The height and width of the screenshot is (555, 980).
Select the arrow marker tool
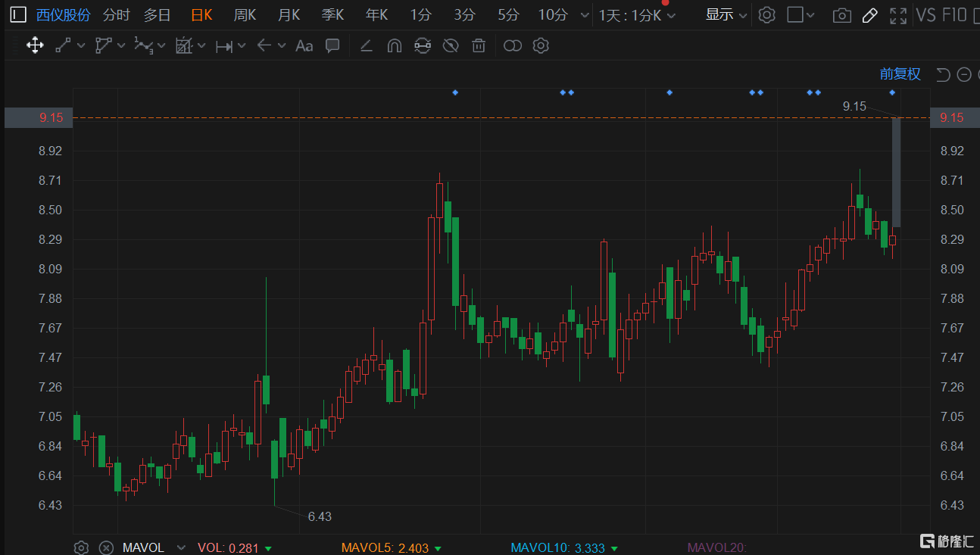264,45
